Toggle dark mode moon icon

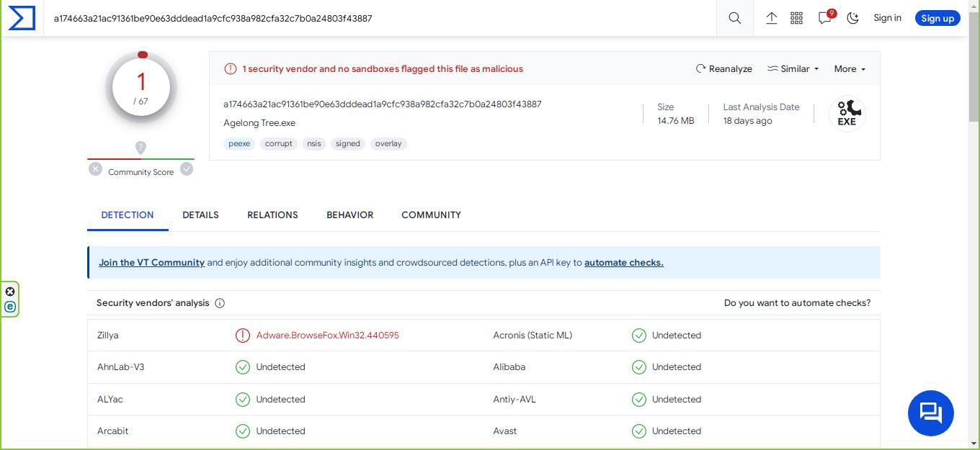point(853,18)
